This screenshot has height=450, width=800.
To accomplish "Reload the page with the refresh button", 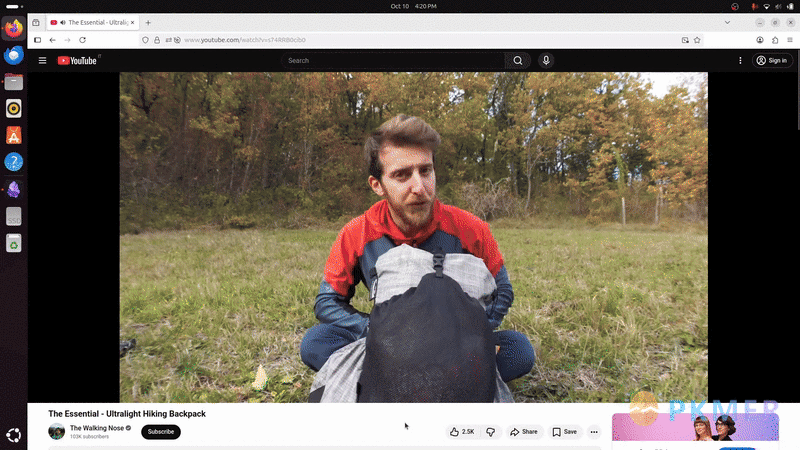I will point(82,40).
